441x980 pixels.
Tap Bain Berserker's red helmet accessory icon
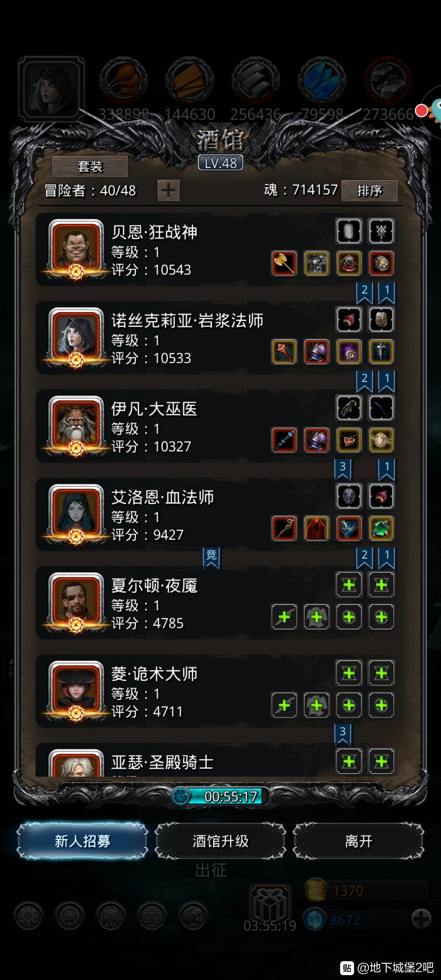pyautogui.click(x=349, y=263)
